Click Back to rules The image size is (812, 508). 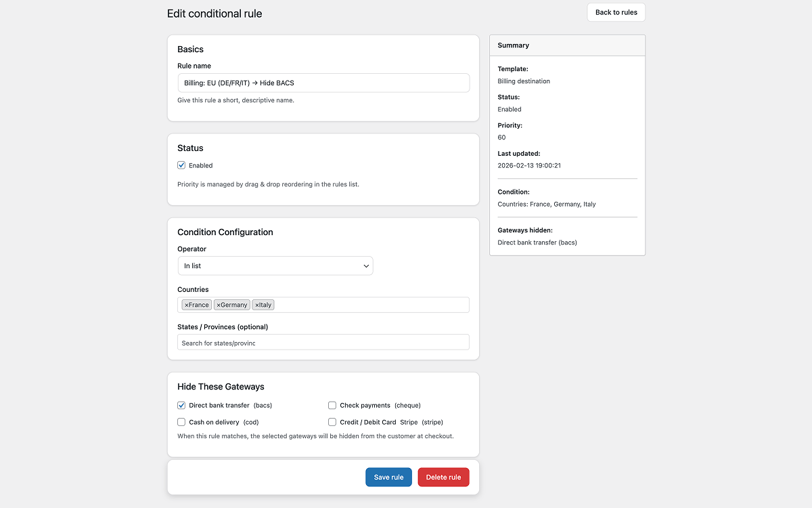click(616, 12)
